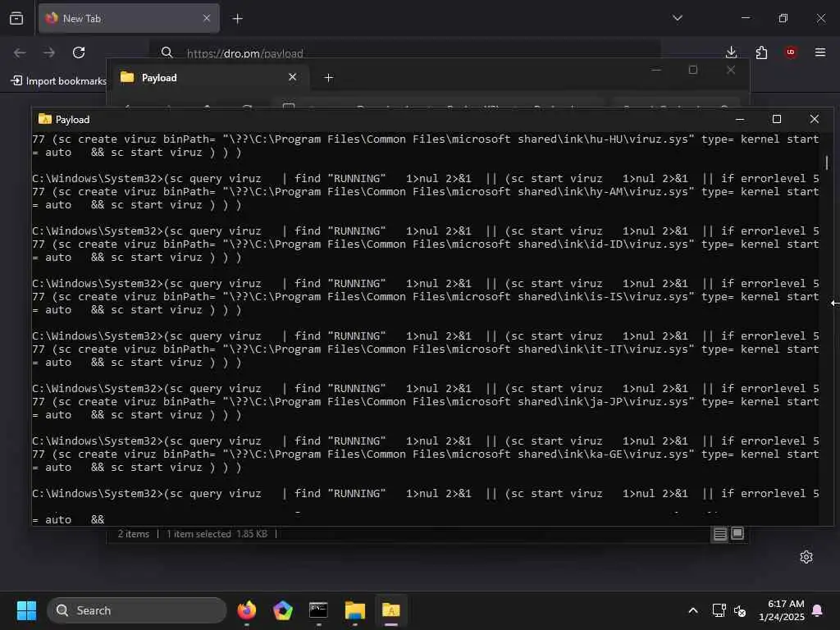Click the console vertical scrollbar thumb
Screen dimensions: 840x630
(827, 162)
